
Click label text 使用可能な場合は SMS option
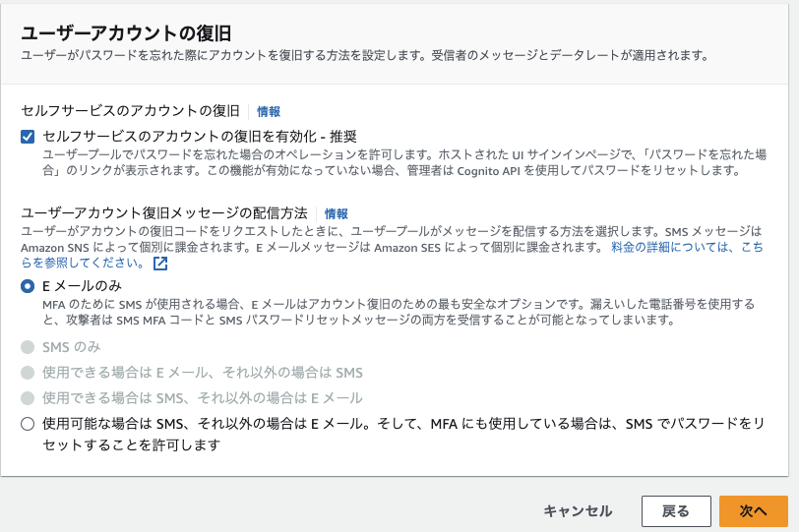(x=403, y=434)
